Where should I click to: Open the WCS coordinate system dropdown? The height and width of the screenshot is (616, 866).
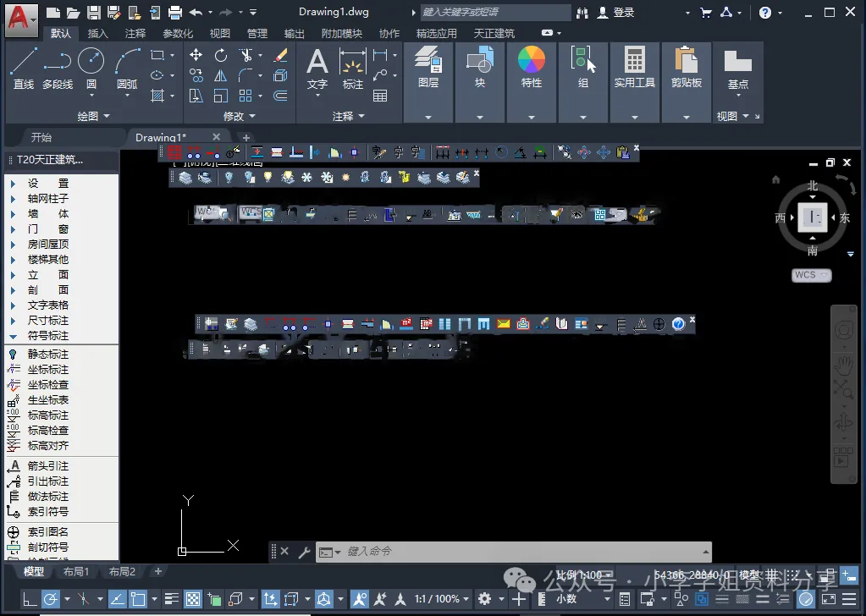pos(812,275)
